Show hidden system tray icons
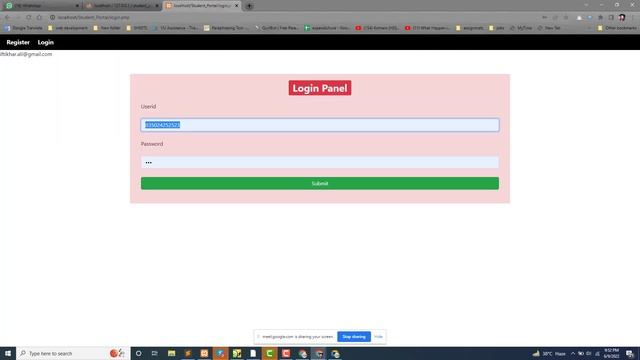This screenshot has width=640, height=360. click(573, 353)
